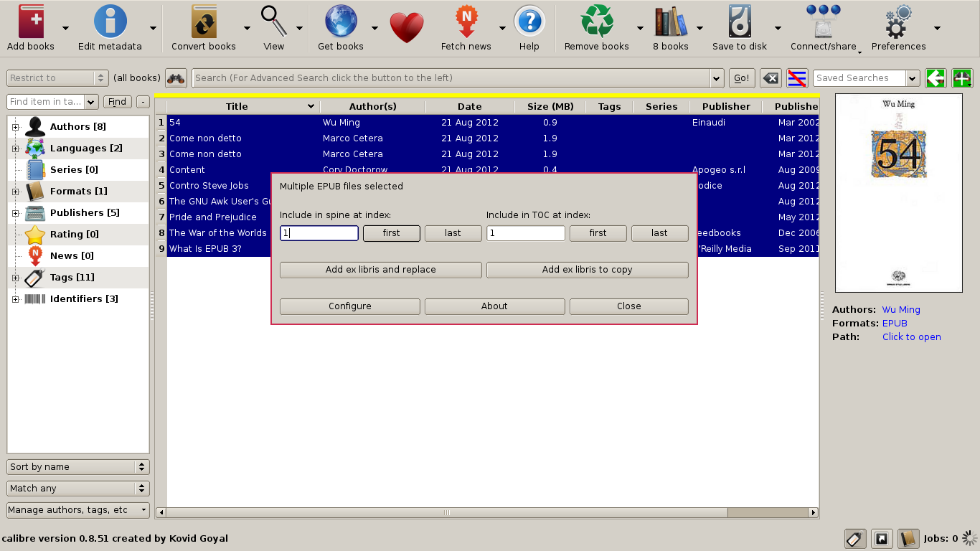Open the Edit metadata dropdown arrow

[153, 28]
